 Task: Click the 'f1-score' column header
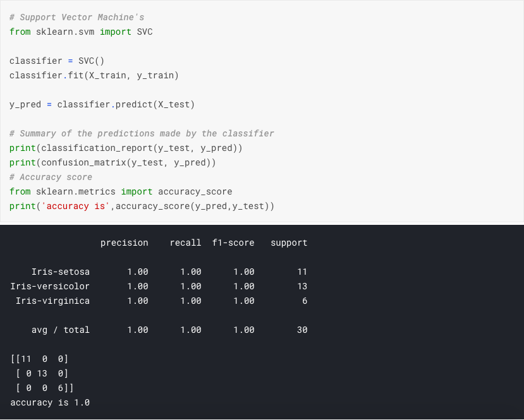[233, 243]
